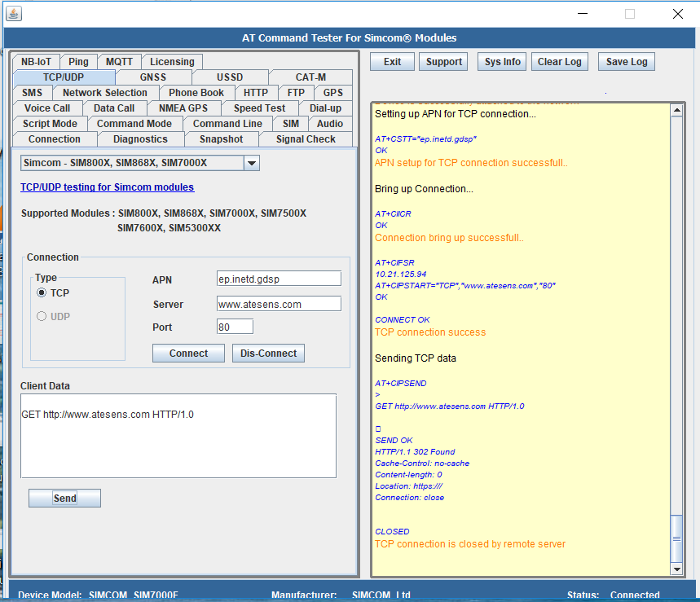Screen dimensions: 700x602
Task: Go to the Licensing tab
Action: click(x=172, y=62)
